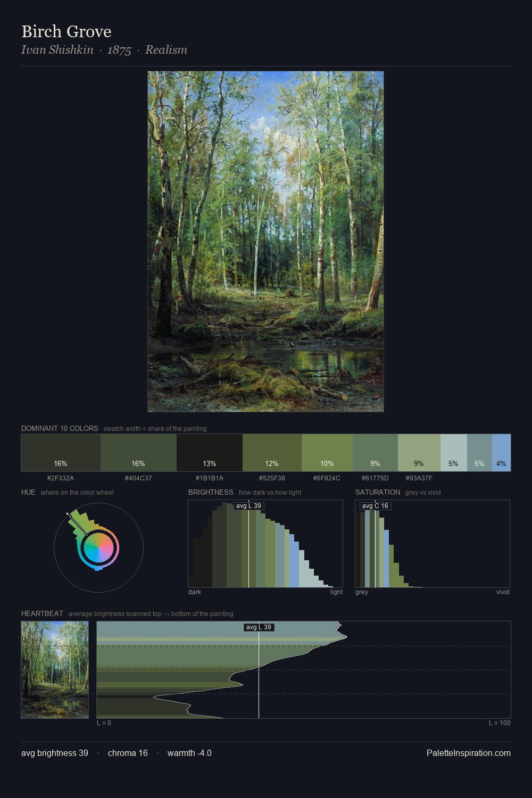Click the 'light' axis label

(337, 592)
